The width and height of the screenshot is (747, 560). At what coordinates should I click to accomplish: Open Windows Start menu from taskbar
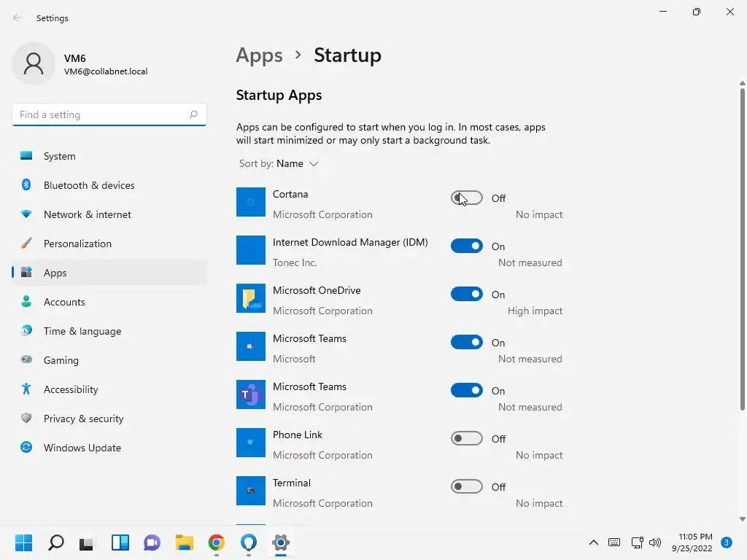point(23,542)
